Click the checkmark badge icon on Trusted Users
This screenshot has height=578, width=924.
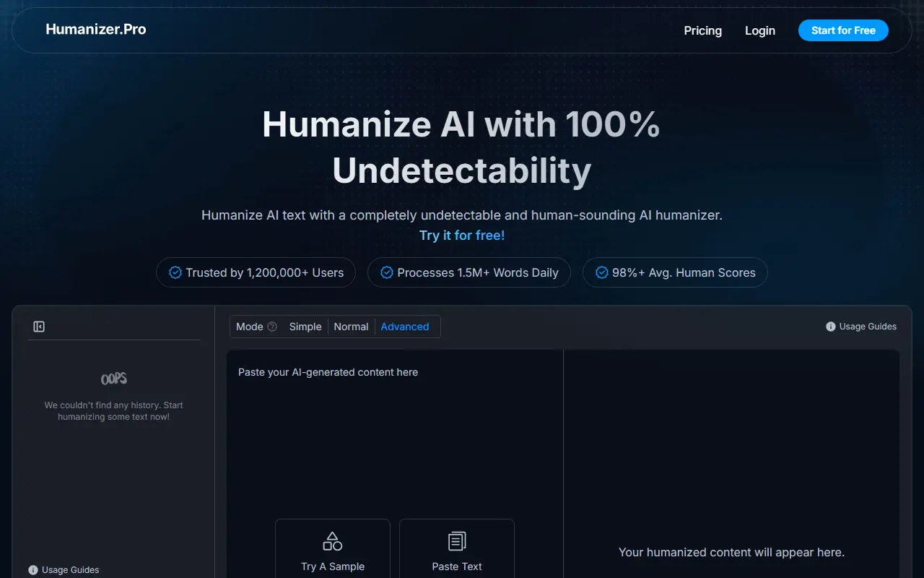click(x=175, y=272)
